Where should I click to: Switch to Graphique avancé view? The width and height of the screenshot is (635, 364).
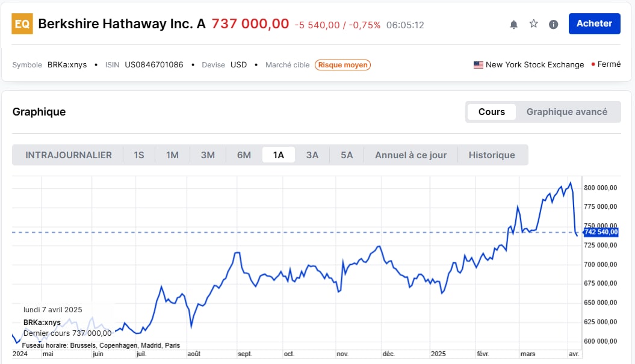(566, 112)
